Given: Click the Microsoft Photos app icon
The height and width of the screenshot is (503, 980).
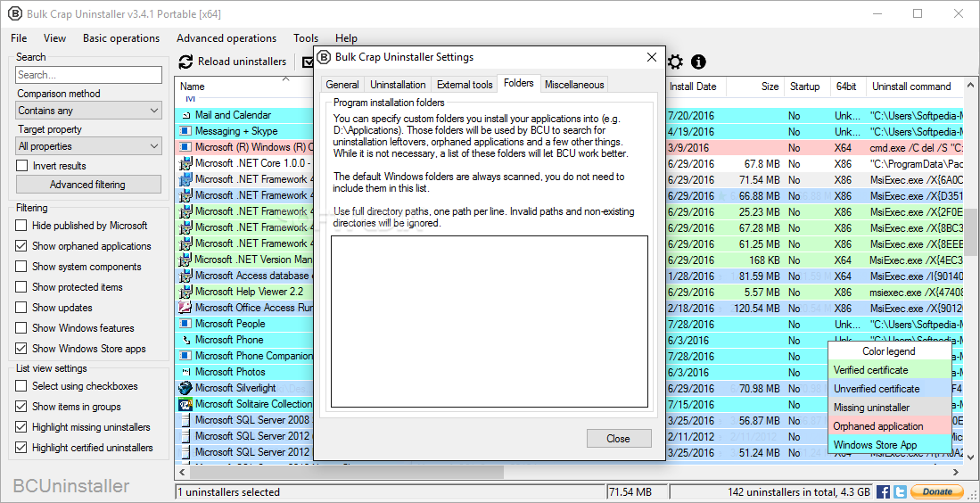Looking at the screenshot, I should 185,372.
